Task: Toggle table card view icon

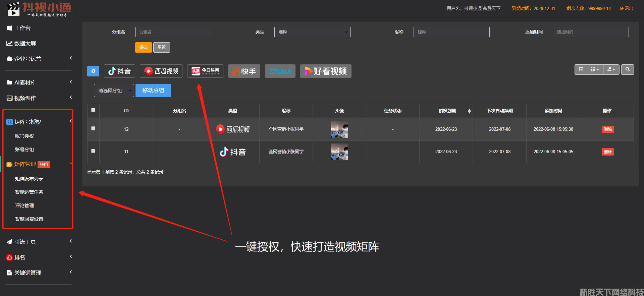Action: (581, 69)
